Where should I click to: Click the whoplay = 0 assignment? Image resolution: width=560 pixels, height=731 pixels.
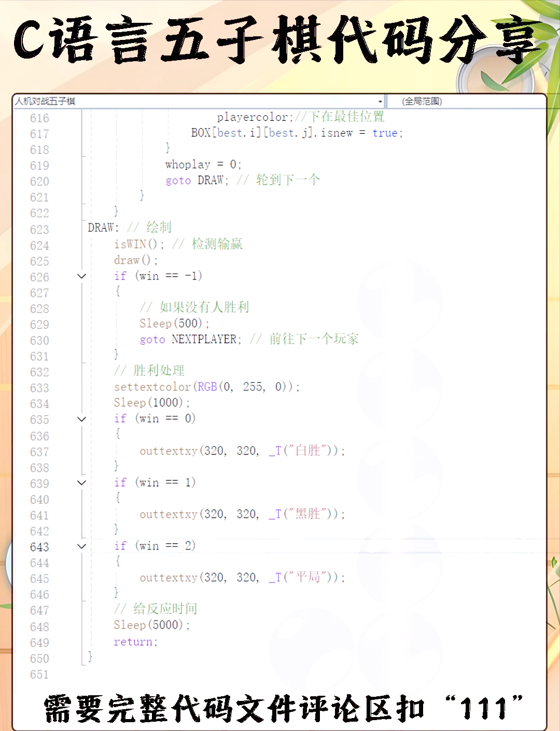point(203,165)
